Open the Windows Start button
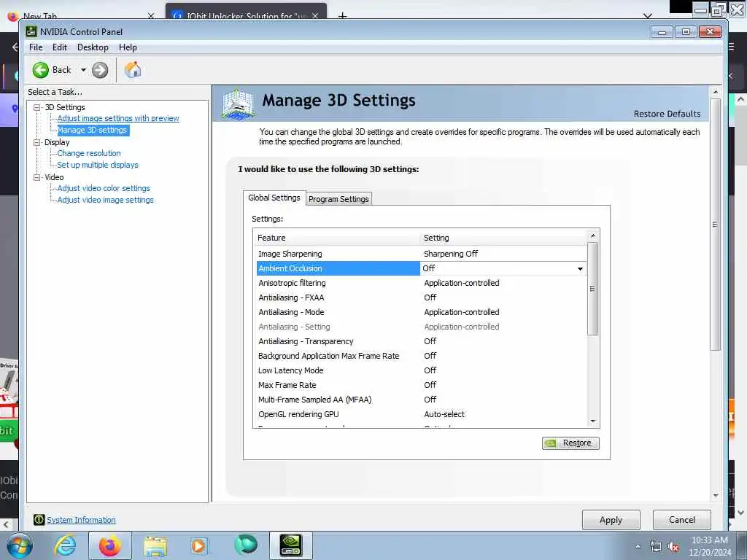This screenshot has width=747, height=560. [x=19, y=545]
